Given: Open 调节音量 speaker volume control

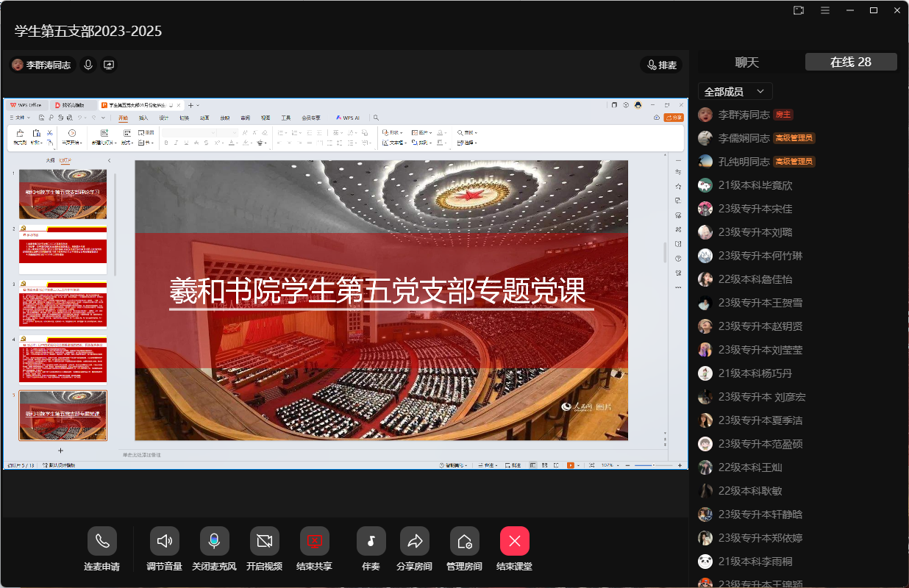Looking at the screenshot, I should point(164,542).
